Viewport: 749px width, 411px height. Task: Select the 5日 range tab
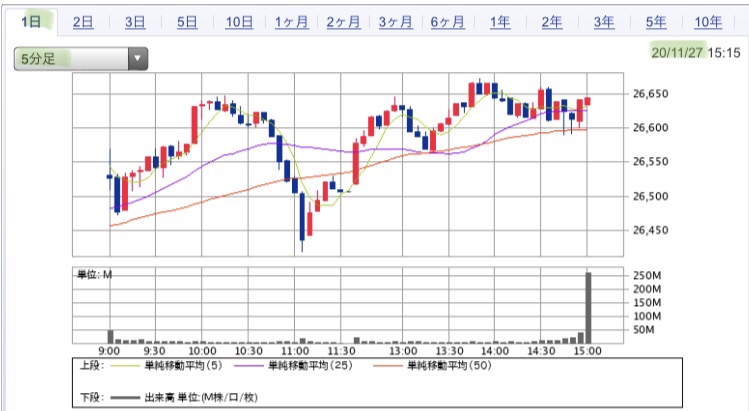[187, 22]
